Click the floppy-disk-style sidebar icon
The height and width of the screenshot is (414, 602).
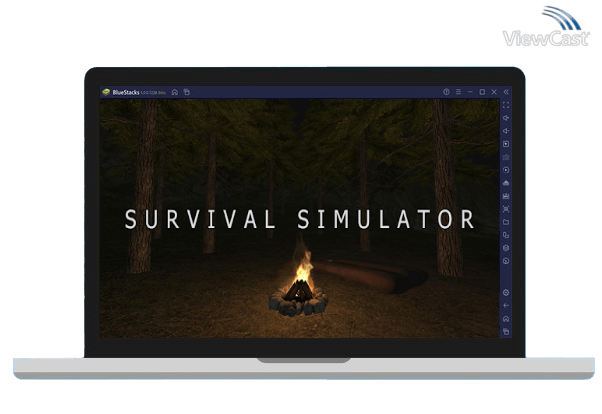coord(506,196)
